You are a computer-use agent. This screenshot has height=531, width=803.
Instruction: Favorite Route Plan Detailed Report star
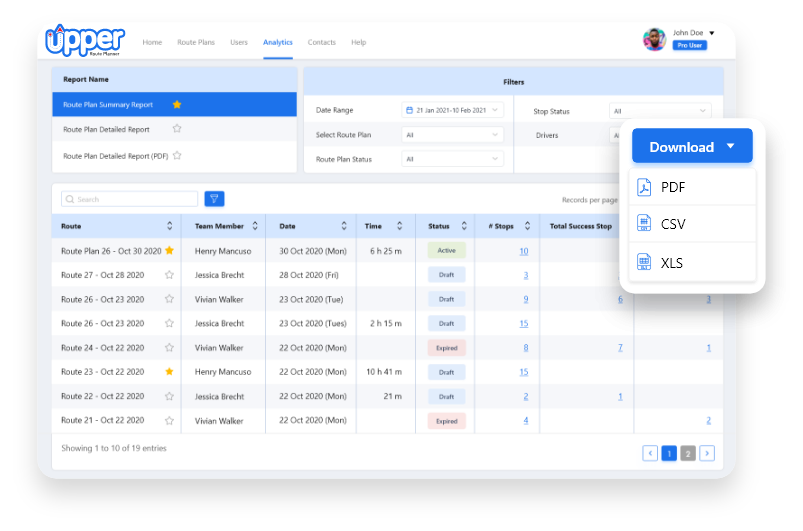[177, 129]
